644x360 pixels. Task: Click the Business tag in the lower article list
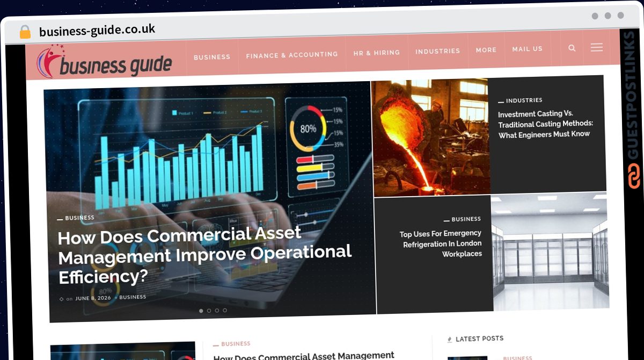tap(236, 343)
